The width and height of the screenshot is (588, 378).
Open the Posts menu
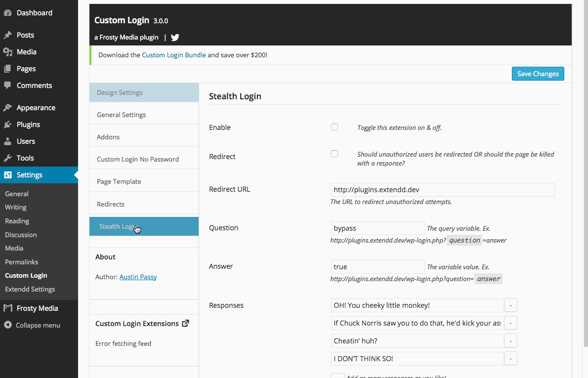tap(39, 35)
